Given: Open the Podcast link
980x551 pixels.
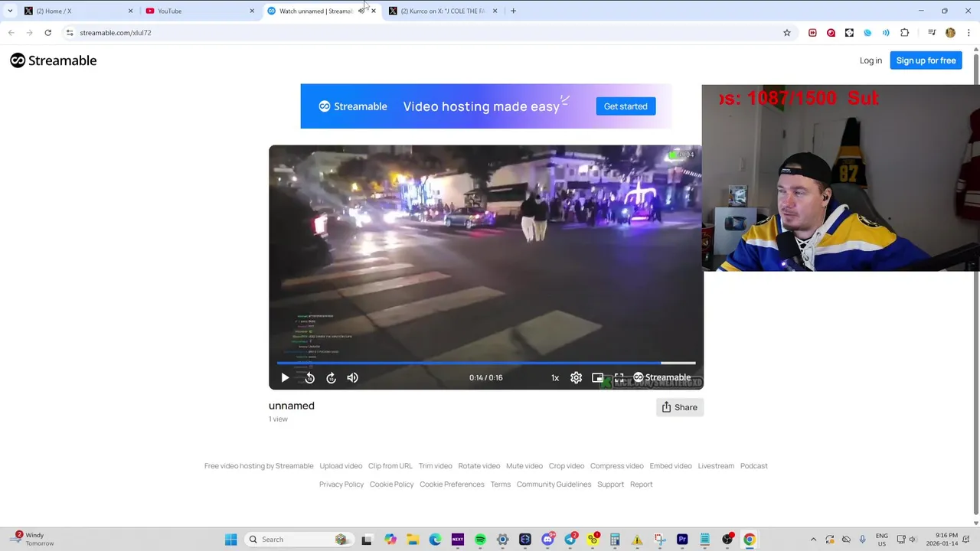Looking at the screenshot, I should click(x=754, y=466).
